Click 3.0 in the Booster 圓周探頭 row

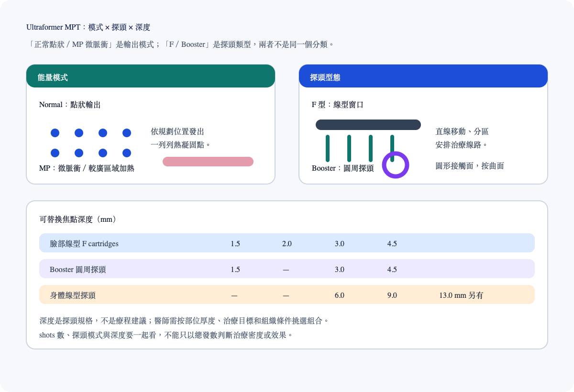(x=340, y=270)
